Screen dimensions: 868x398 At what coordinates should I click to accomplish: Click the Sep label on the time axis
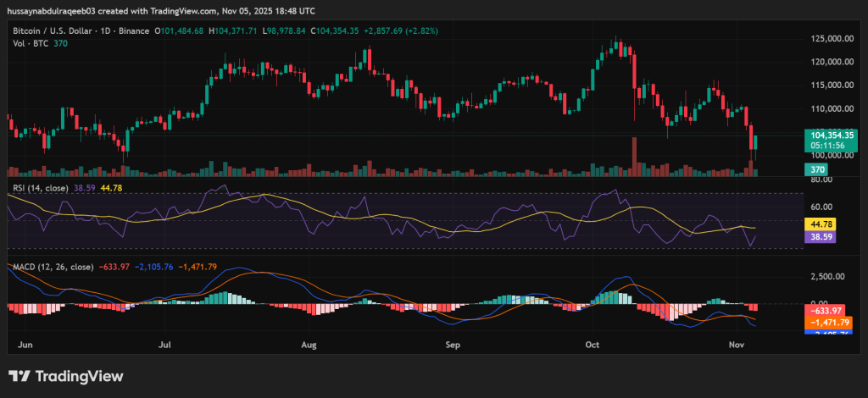453,345
